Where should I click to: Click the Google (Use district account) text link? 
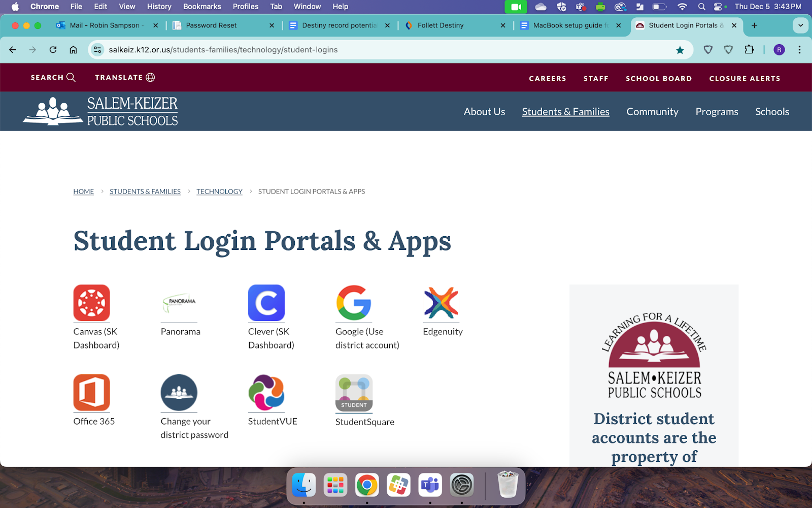[x=367, y=338]
